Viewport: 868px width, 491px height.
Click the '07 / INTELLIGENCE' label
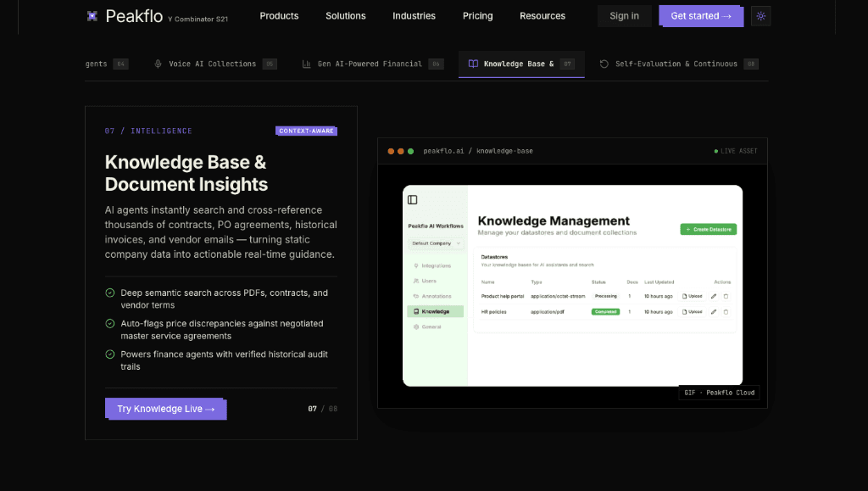(x=148, y=131)
